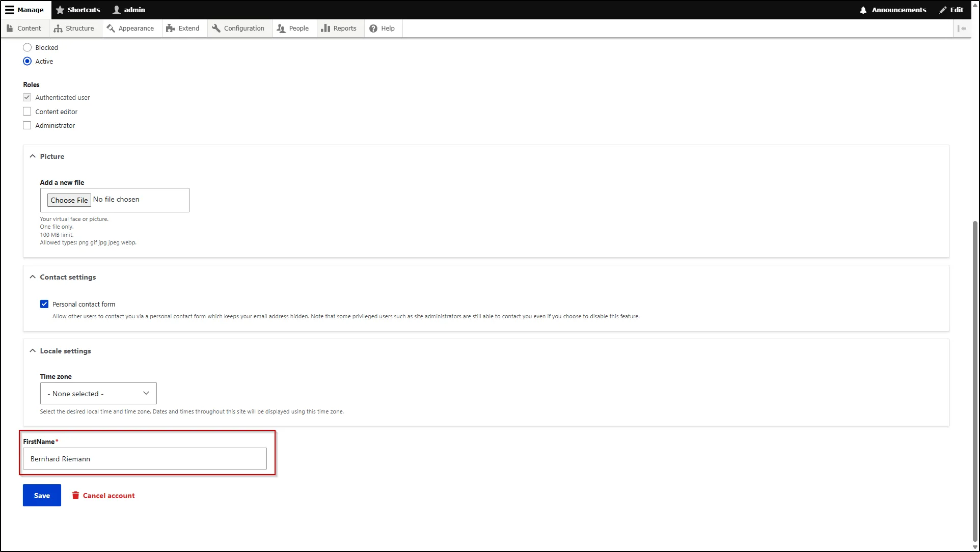Collapse the Picture section
The image size is (980, 552).
[32, 156]
